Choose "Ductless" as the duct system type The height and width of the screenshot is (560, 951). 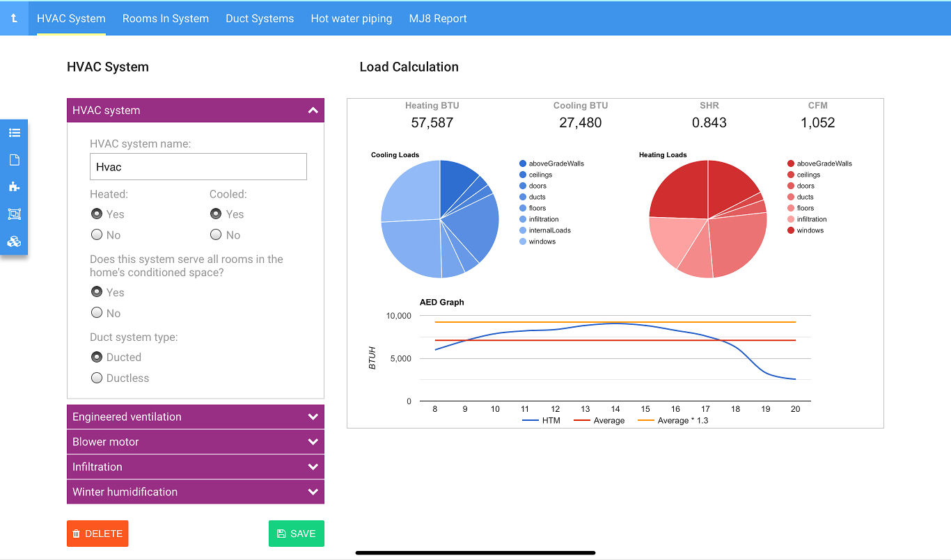click(x=96, y=378)
